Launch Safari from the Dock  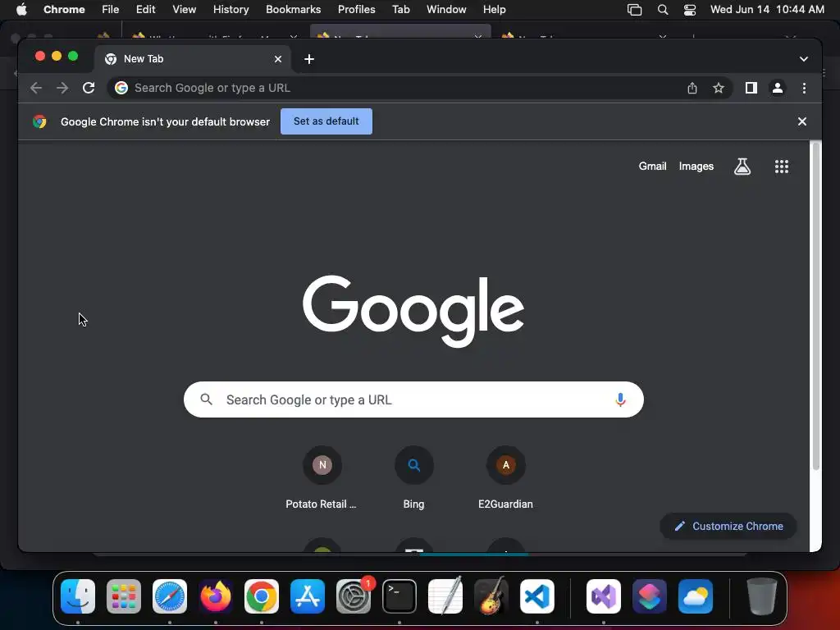point(170,596)
